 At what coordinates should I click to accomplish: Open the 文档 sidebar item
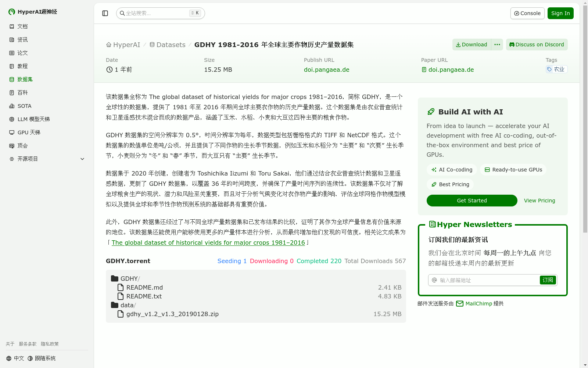point(47,26)
